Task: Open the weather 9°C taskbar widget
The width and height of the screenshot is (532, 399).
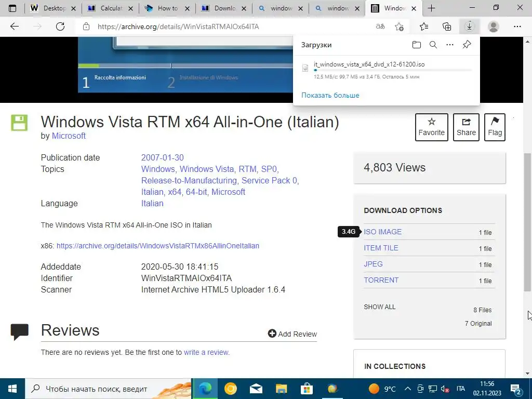Action: tap(382, 389)
